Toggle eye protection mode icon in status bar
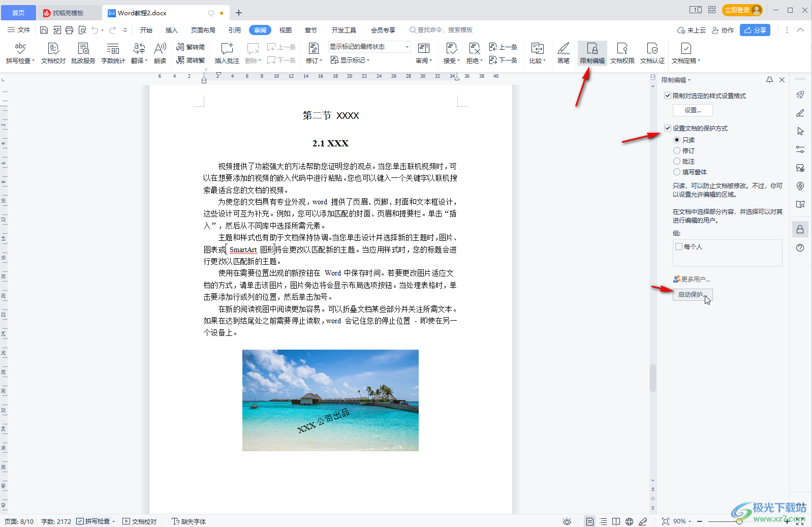The image size is (812, 527). [567, 521]
